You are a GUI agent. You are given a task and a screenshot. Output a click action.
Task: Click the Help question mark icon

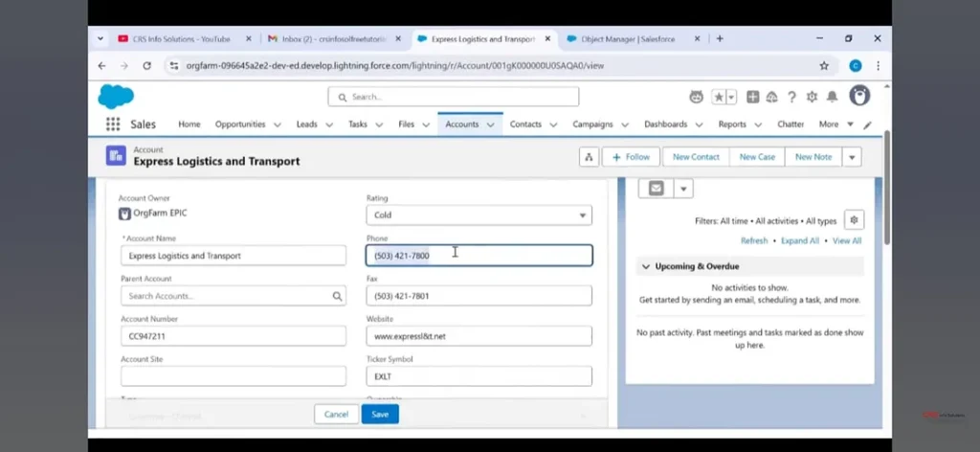tap(791, 97)
